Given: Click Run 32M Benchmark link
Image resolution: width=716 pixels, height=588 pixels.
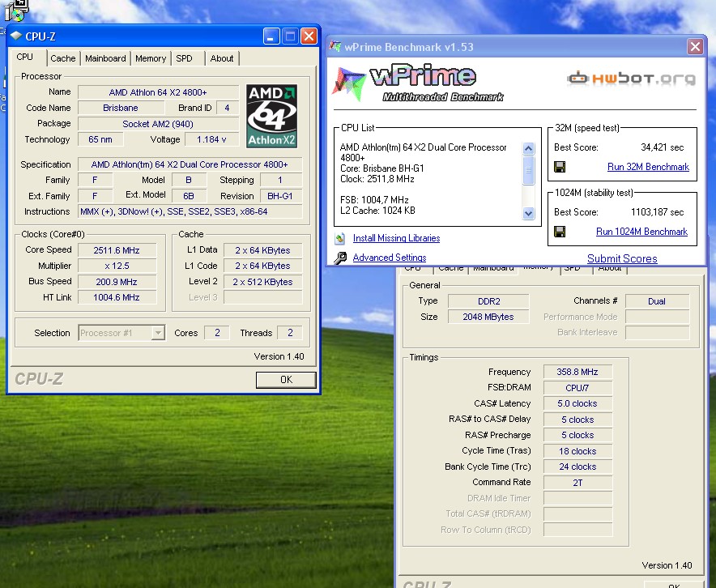Looking at the screenshot, I should pyautogui.click(x=648, y=167).
